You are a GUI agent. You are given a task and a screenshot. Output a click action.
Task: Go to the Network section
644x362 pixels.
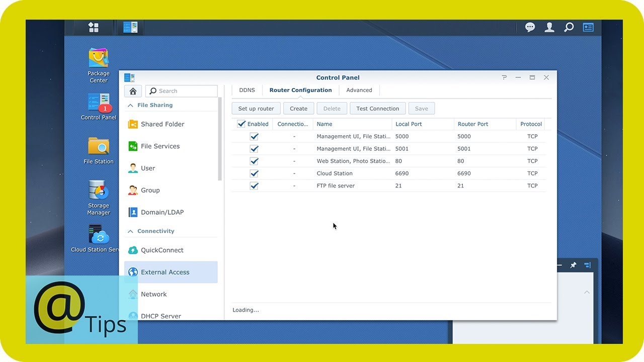pyautogui.click(x=153, y=294)
